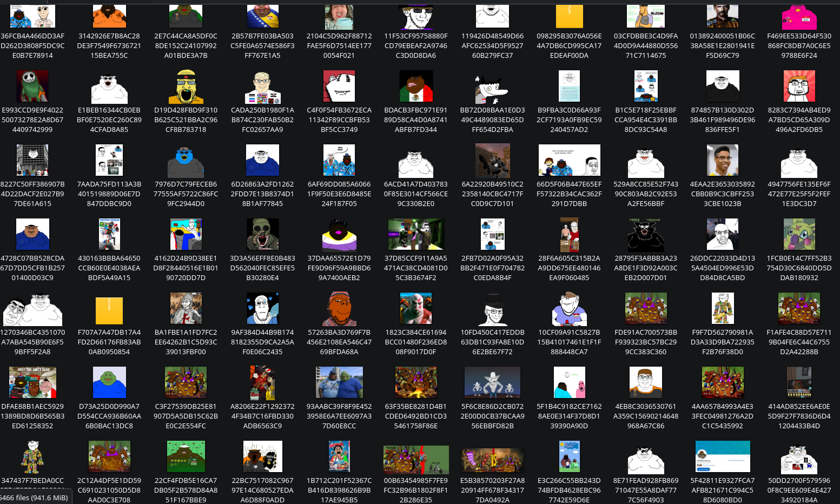
Task: Click the yellow screaming face image D19D428FBD9F310
Action: tap(186, 87)
